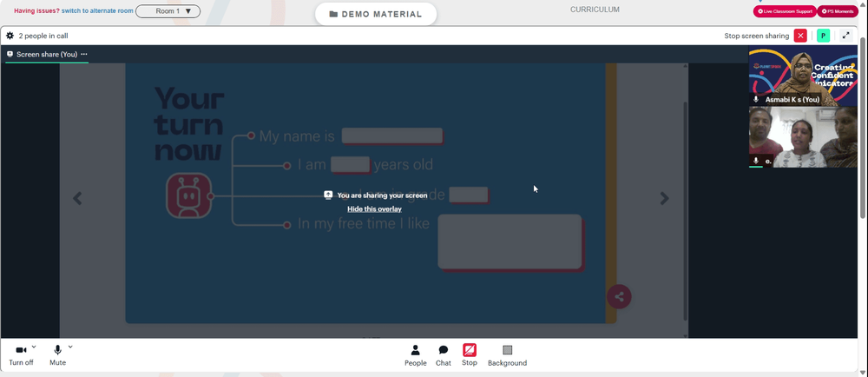Open Screen share options ellipsis
The height and width of the screenshot is (377, 868).
click(x=84, y=54)
